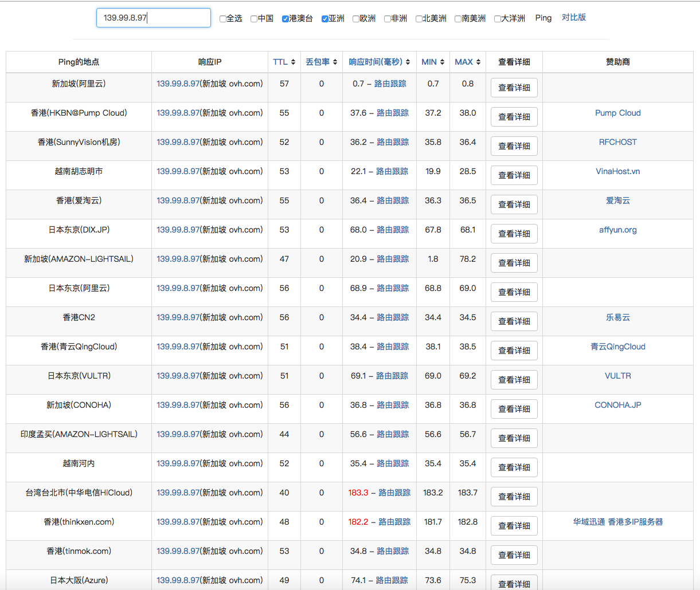
Task: Click the Ping button
Action: click(543, 18)
